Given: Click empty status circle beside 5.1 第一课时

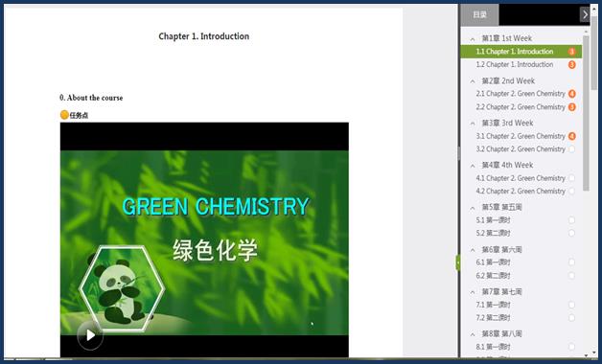Looking at the screenshot, I should tap(571, 220).
